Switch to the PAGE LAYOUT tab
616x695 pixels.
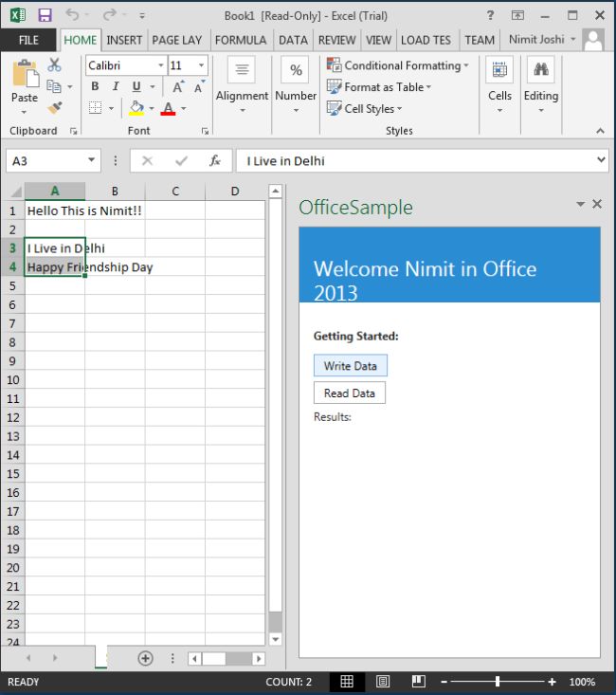click(177, 41)
